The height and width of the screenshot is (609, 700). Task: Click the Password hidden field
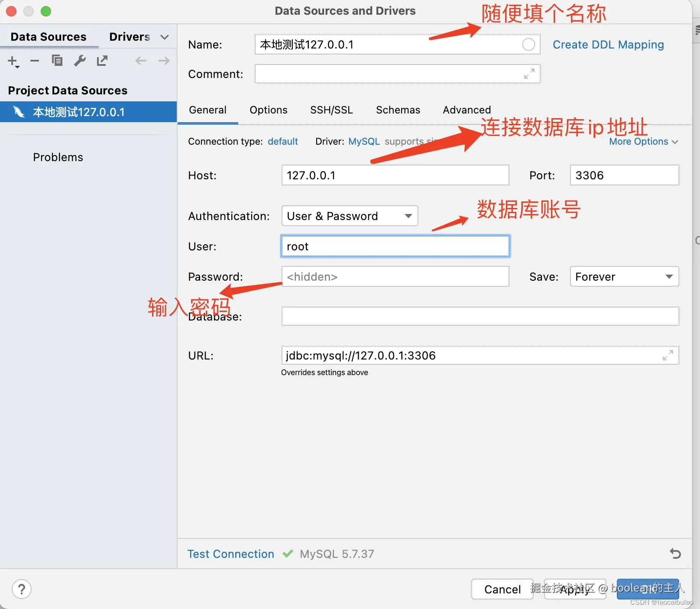395,276
